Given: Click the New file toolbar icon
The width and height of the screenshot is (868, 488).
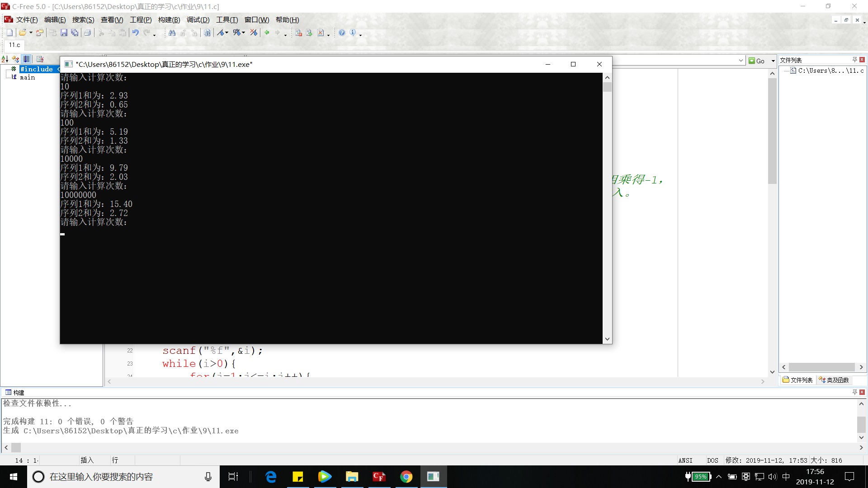Looking at the screenshot, I should pyautogui.click(x=9, y=33).
